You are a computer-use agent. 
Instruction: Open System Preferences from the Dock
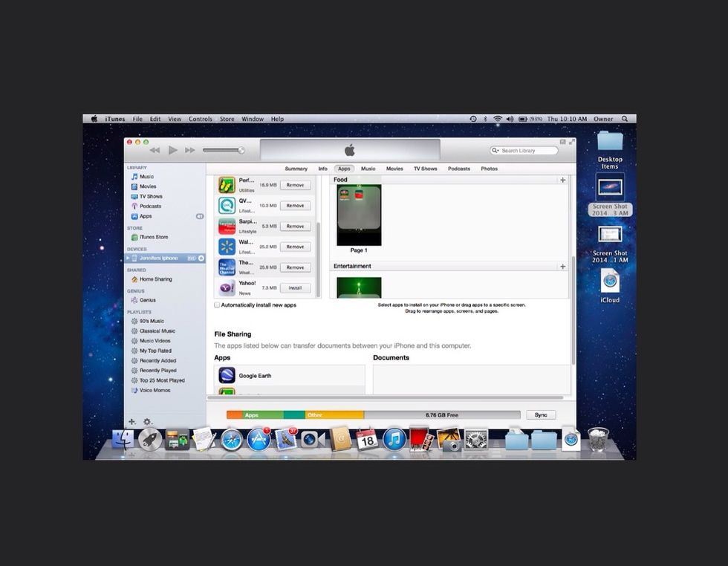click(476, 440)
